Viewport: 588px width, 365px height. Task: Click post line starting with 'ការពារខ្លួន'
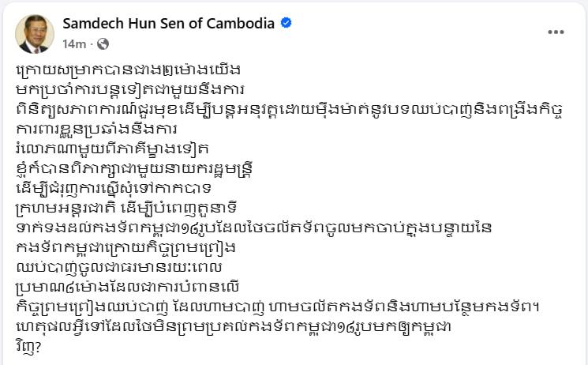click(96, 130)
